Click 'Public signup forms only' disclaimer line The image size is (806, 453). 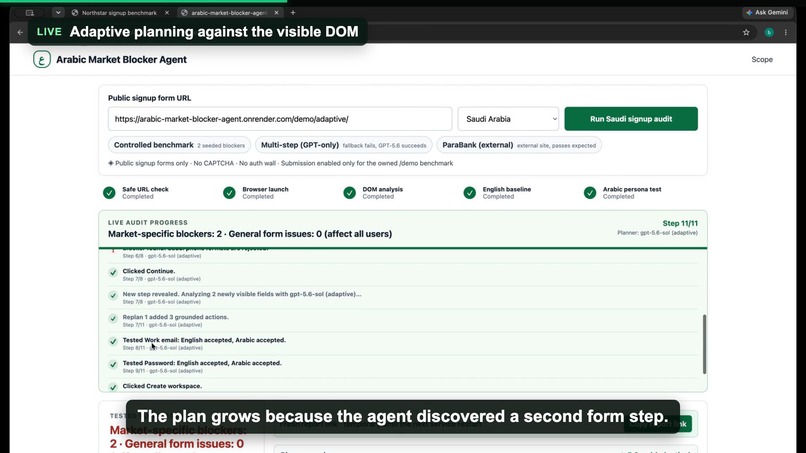281,163
